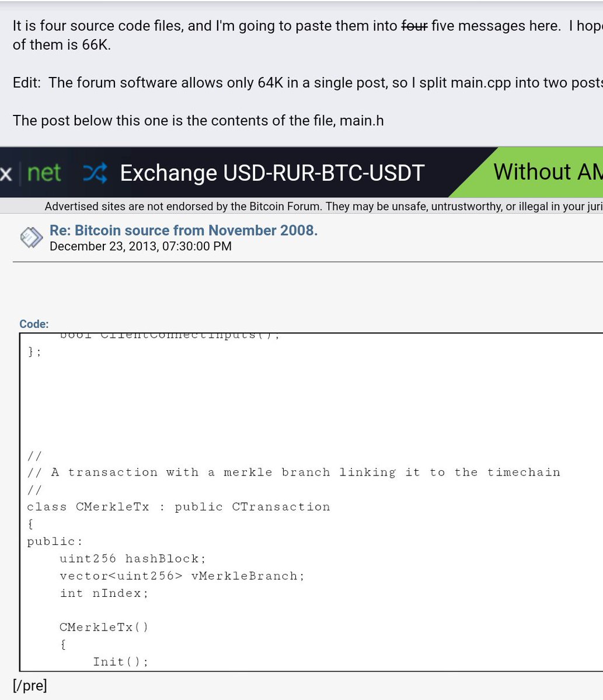Click the post date 'December 23, 2013, 07:30:00 PM'
Screen dimensions: 603x700
(141, 246)
